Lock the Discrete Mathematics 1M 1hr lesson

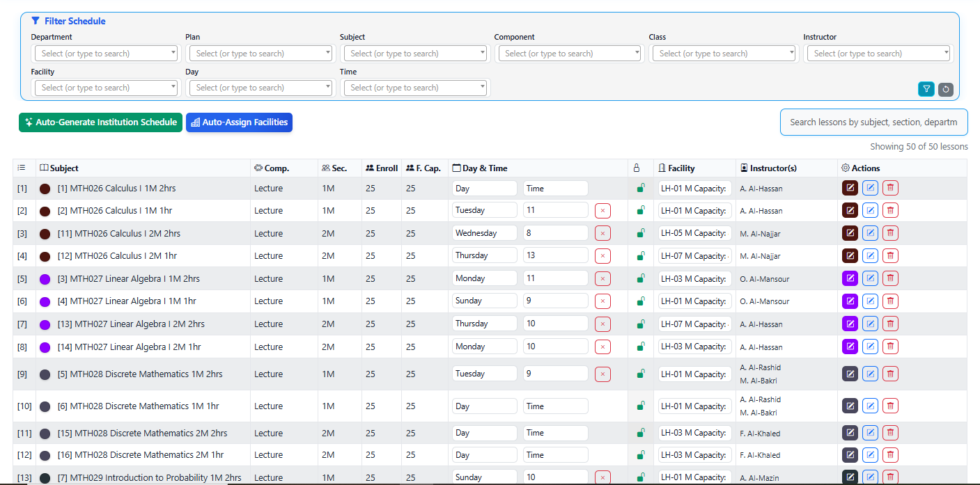tap(641, 406)
